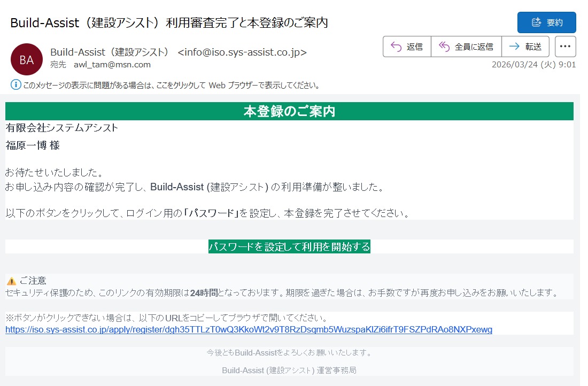This screenshot has width=588, height=386.
Task: Click the yellow warning icon beside ご注意
Action: pos(11,281)
